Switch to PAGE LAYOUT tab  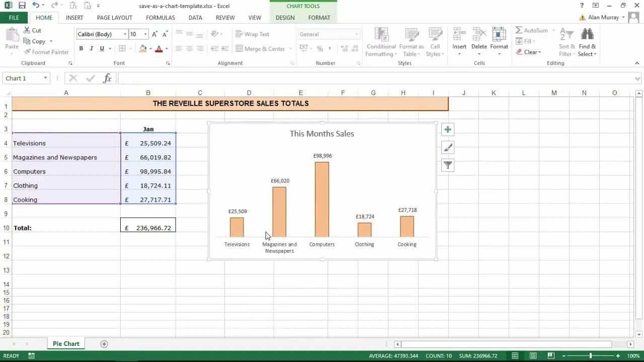[x=115, y=18]
